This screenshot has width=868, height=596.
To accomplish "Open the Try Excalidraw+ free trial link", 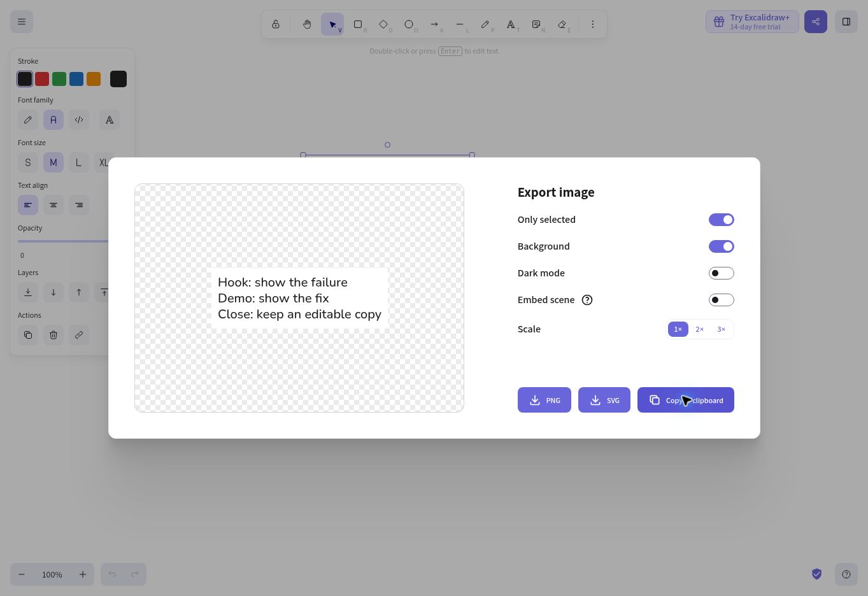I will [752, 22].
